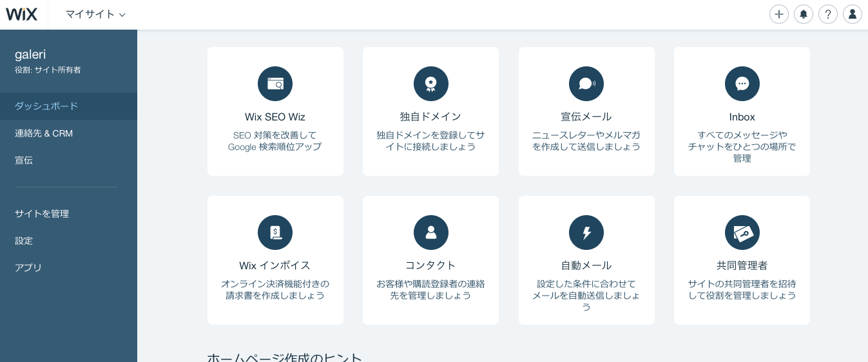
Task: Open the マイサイト dropdown
Action: [95, 14]
